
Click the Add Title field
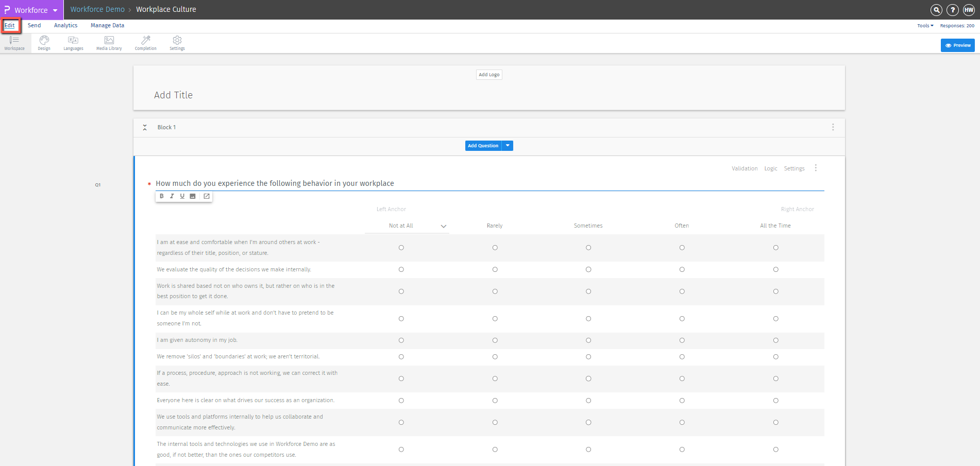point(174,95)
